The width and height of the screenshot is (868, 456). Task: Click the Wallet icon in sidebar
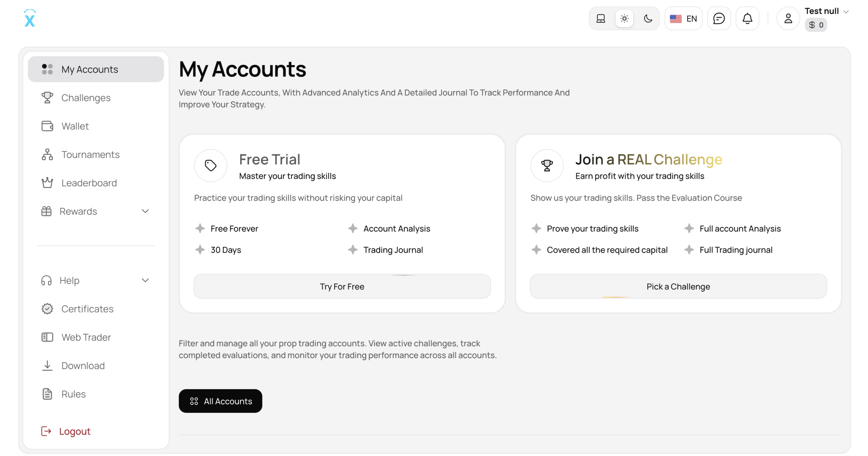click(47, 126)
